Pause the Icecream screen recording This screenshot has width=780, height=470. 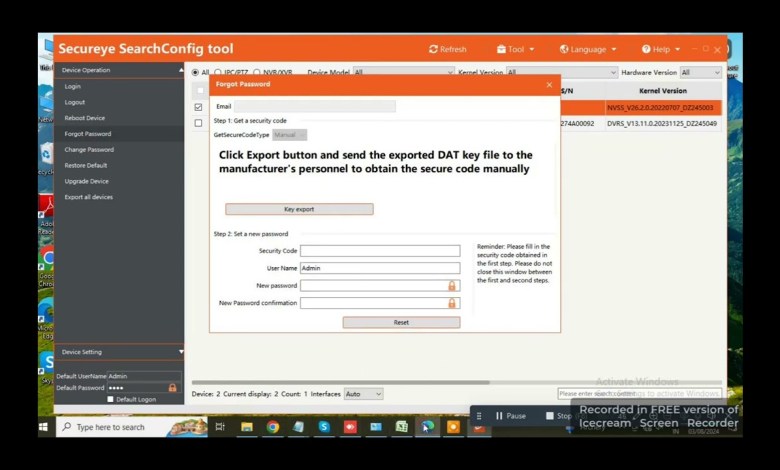point(510,416)
